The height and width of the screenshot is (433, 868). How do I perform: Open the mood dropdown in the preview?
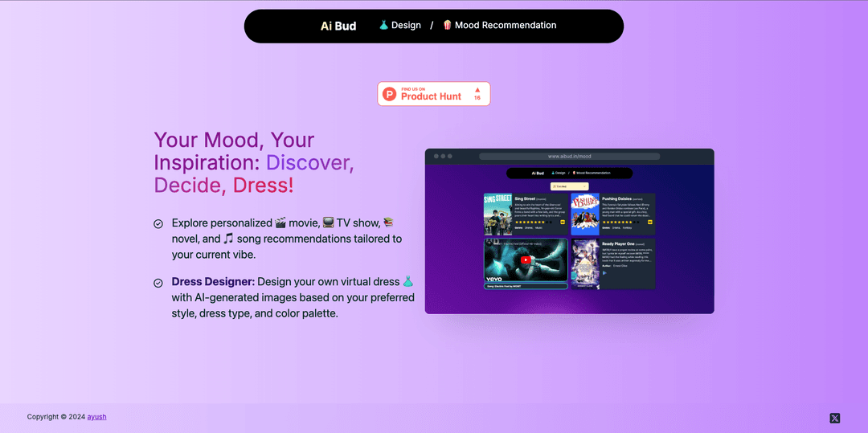coord(569,186)
